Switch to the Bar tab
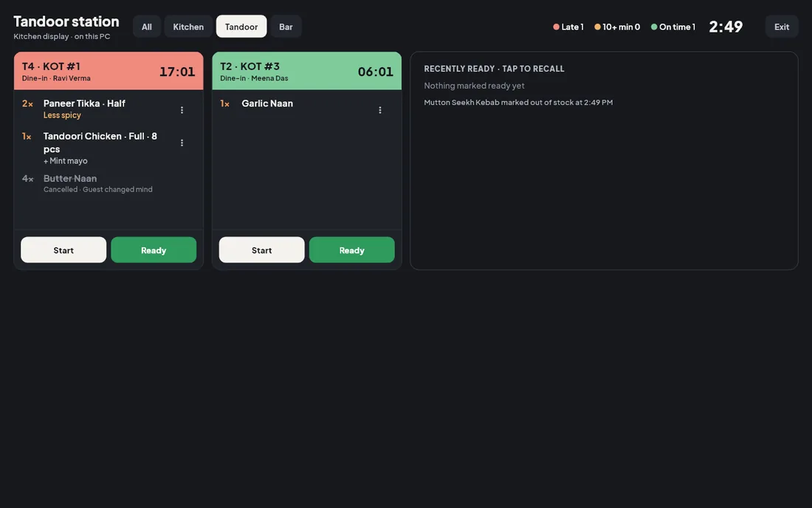This screenshot has width=812, height=508. coord(286,27)
